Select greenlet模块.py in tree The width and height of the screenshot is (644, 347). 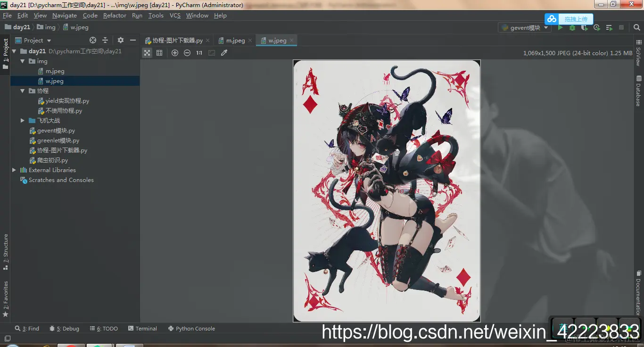click(x=58, y=140)
